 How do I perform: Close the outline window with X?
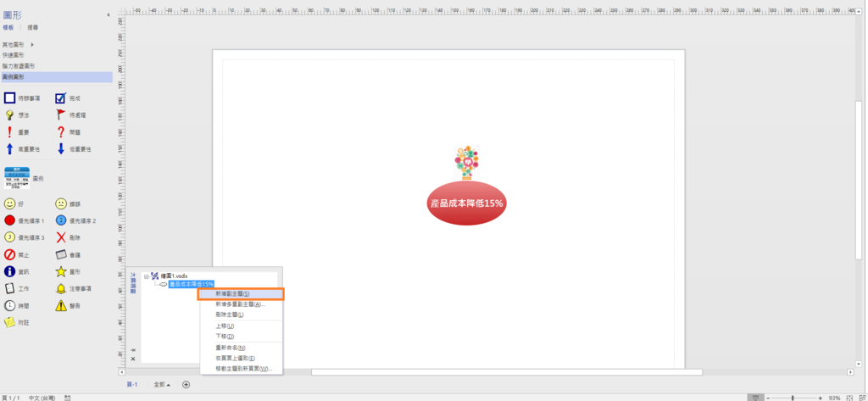click(133, 359)
